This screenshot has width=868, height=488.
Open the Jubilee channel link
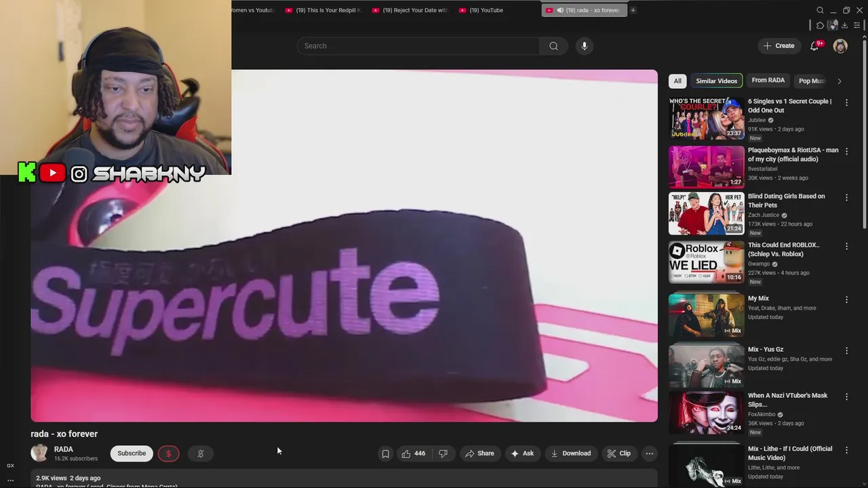pyautogui.click(x=757, y=120)
